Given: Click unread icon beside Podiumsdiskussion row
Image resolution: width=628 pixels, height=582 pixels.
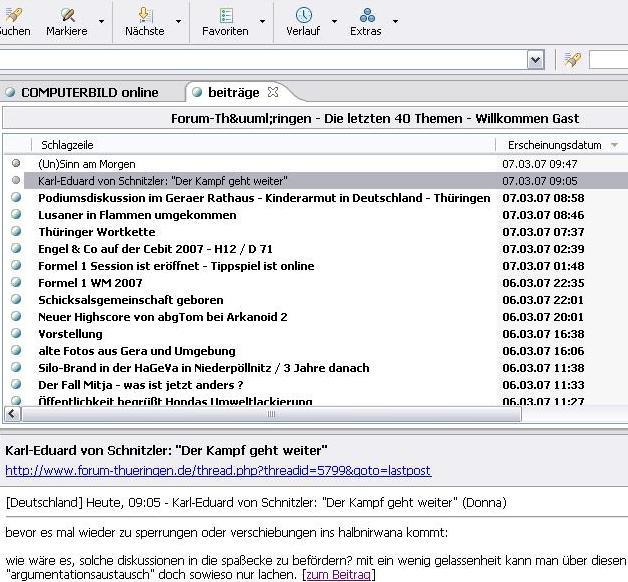Looking at the screenshot, I should (x=16, y=197).
